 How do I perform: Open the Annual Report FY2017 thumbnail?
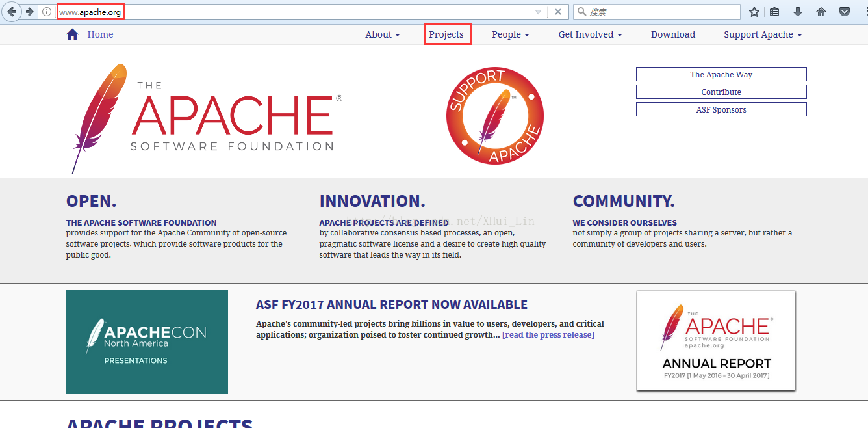tap(716, 341)
